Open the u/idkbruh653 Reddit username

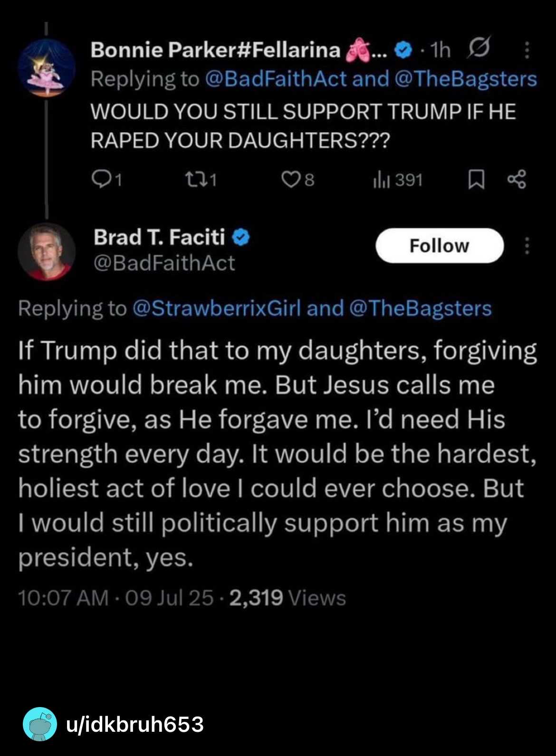tap(135, 724)
